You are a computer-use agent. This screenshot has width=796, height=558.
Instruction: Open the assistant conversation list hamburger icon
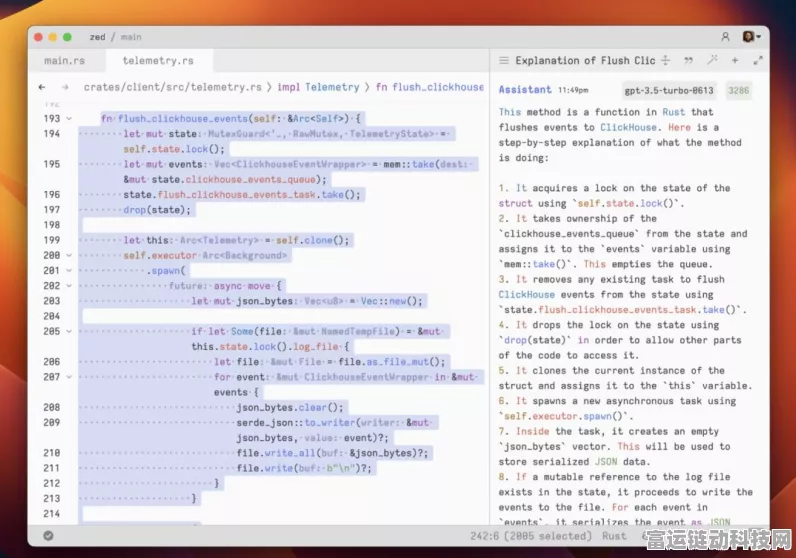click(504, 60)
